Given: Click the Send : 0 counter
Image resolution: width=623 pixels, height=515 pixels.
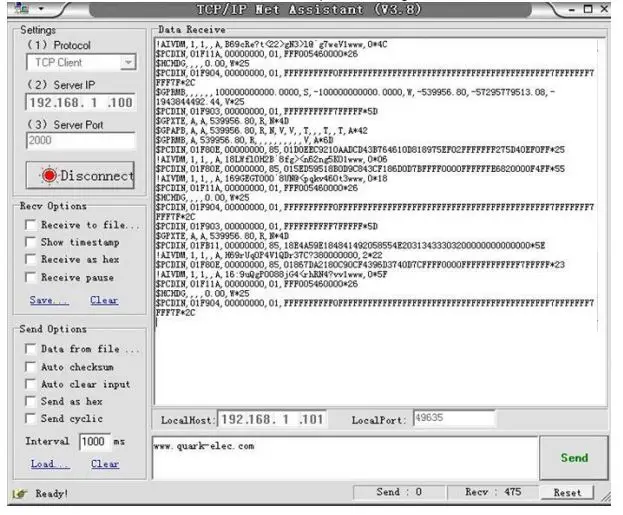Looking at the screenshot, I should point(399,492).
